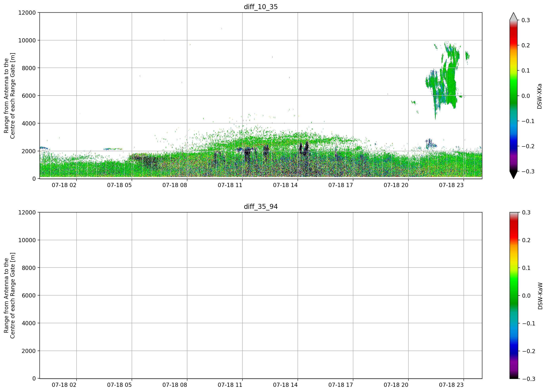547x392 pixels.
Task: Click the 8000 y-tick on diff_10_35 plot
Action: [x=29, y=68]
